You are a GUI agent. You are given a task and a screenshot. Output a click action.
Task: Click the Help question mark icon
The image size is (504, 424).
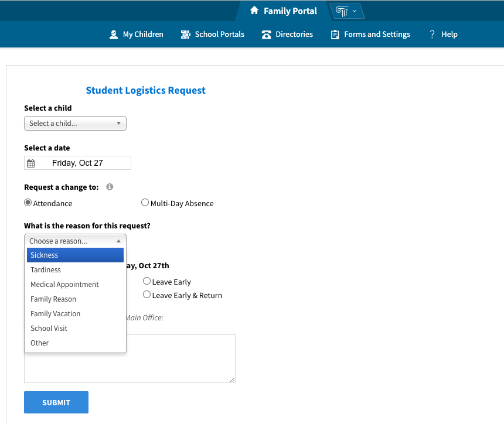click(x=433, y=35)
